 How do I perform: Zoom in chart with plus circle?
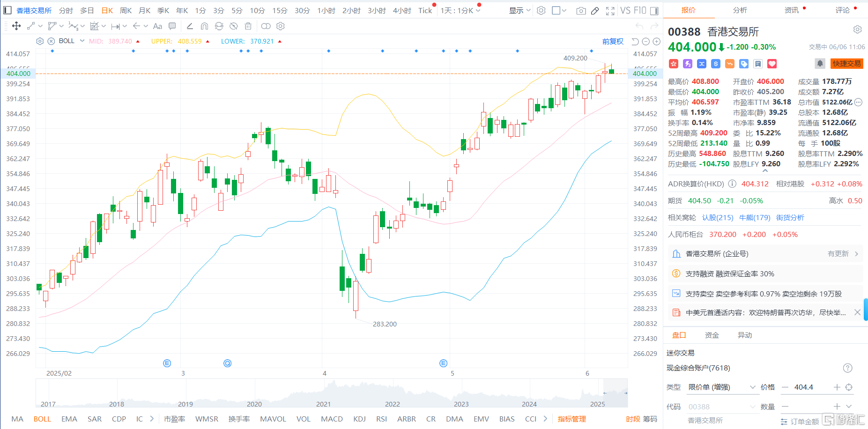click(657, 41)
